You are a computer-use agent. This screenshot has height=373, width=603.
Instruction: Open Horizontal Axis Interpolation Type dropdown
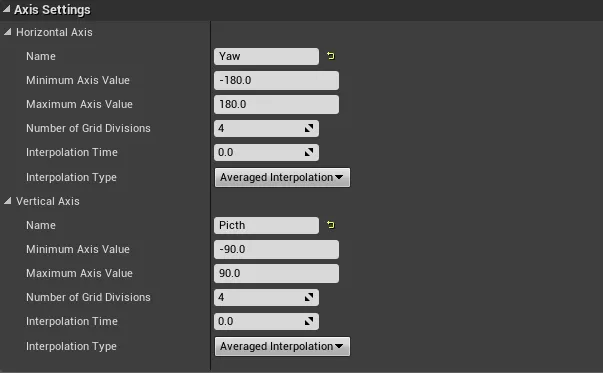[x=282, y=177]
